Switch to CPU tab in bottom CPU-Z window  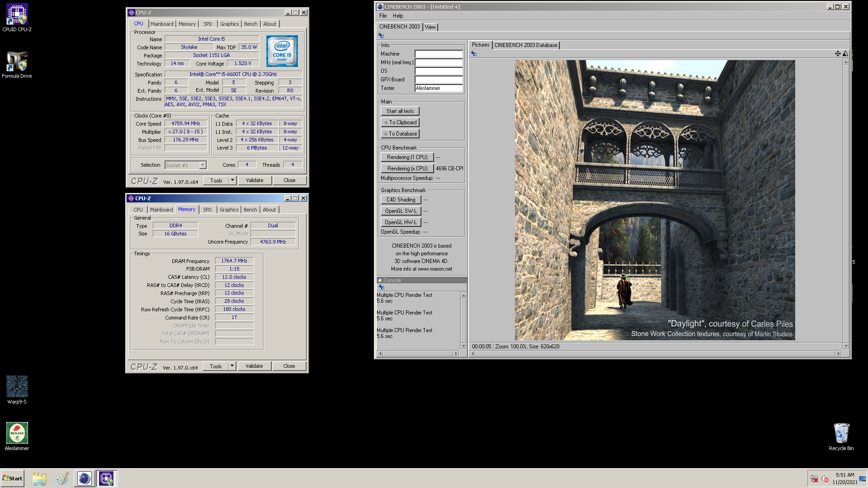pyautogui.click(x=138, y=210)
